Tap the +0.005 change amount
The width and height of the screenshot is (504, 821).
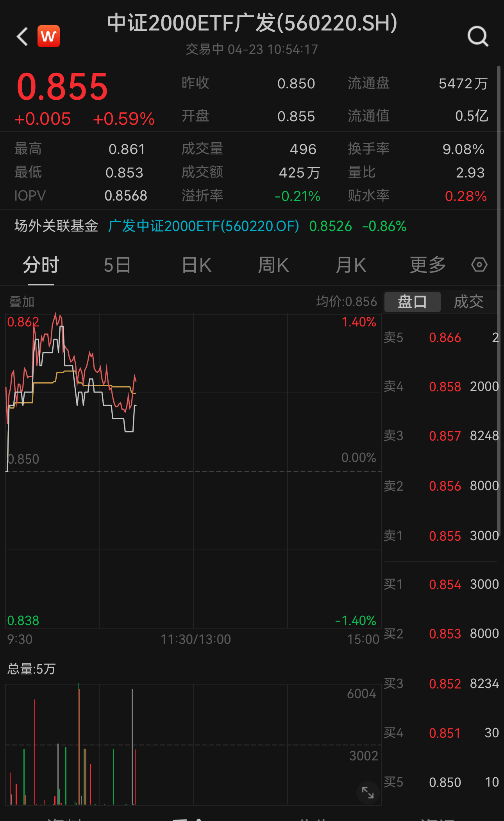[x=43, y=119]
